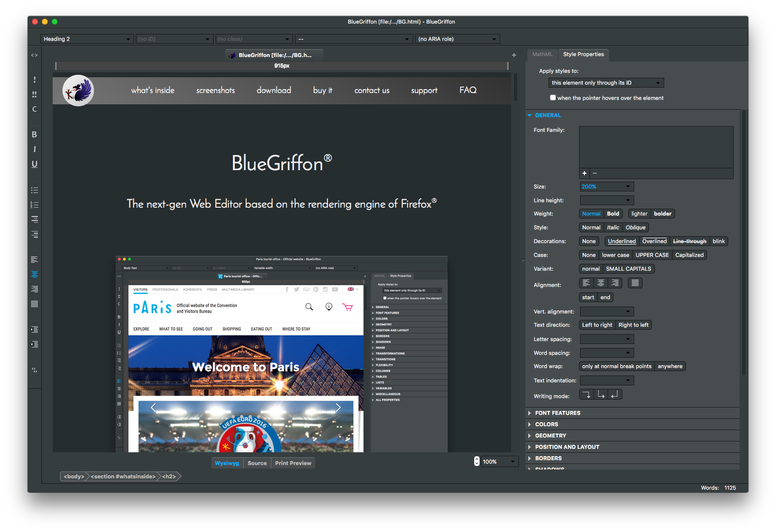Viewport: 776px width, 532px height.
Task: Switch to Source view
Action: point(257,463)
